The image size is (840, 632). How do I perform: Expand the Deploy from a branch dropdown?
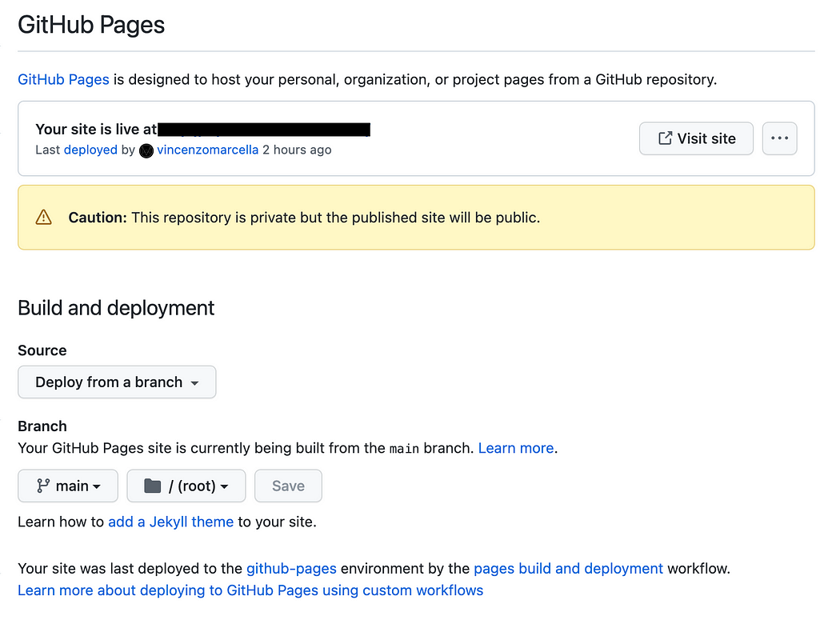coord(117,382)
